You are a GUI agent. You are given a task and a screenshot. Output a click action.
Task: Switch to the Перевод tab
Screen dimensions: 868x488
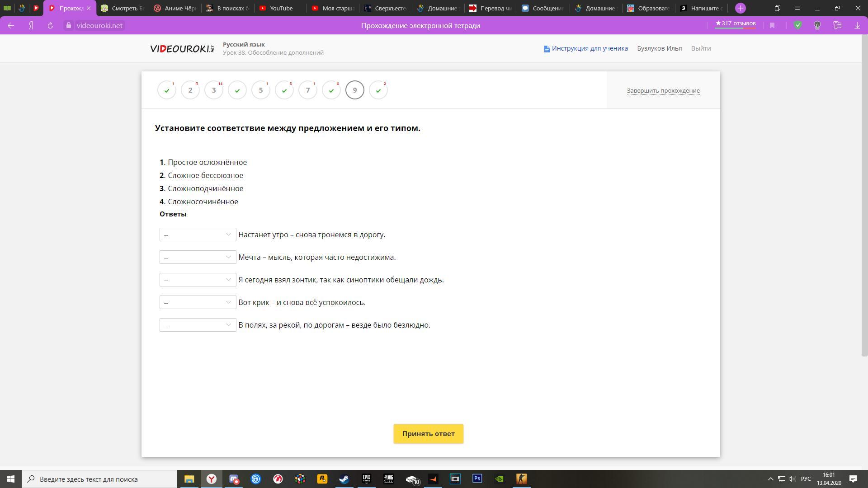[491, 8]
